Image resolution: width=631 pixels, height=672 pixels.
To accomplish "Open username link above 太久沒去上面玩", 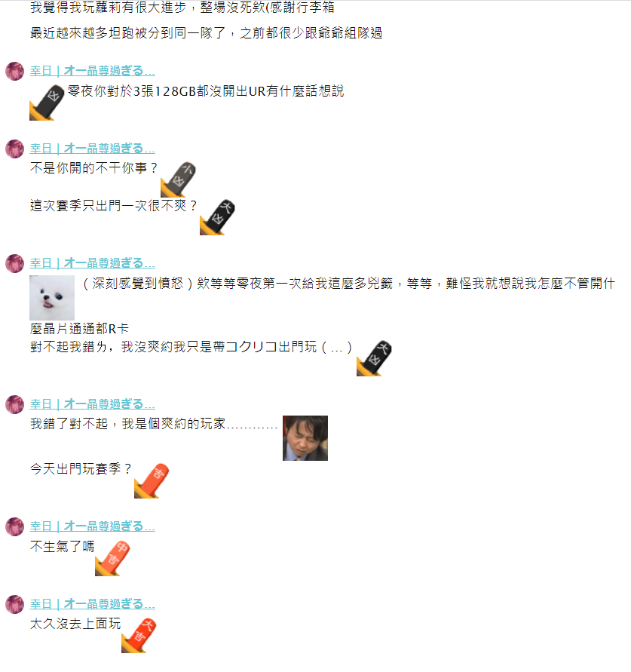I will tap(92, 603).
